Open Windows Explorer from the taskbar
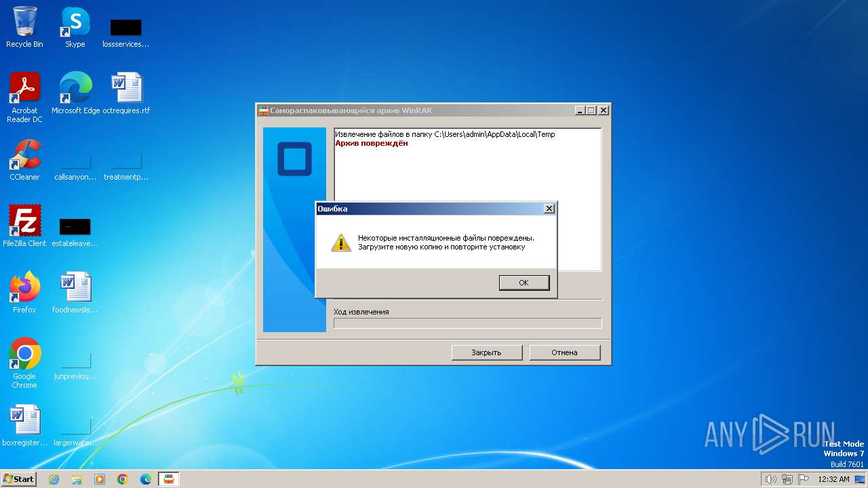 tap(77, 479)
